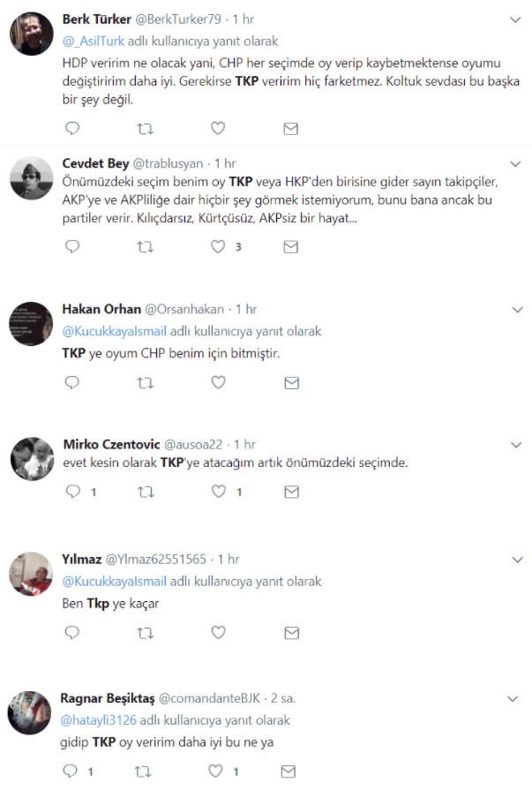Message icon under Yılmaz's tweet
This screenshot has width=532, height=790.
coord(290,633)
